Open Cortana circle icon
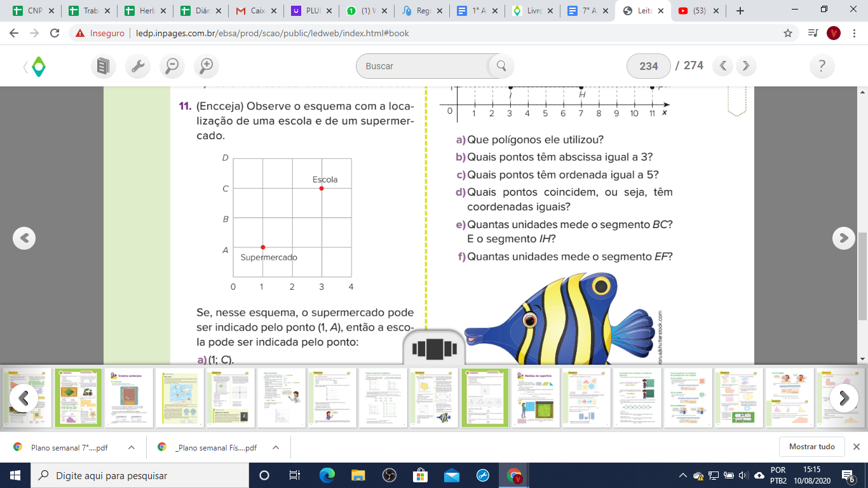This screenshot has height=488, width=868. click(264, 475)
